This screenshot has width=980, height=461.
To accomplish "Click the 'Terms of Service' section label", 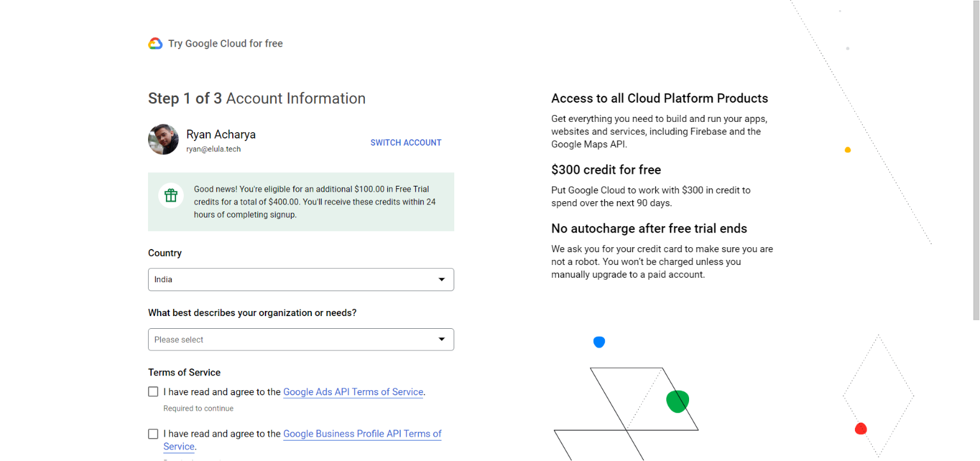I will tap(184, 372).
